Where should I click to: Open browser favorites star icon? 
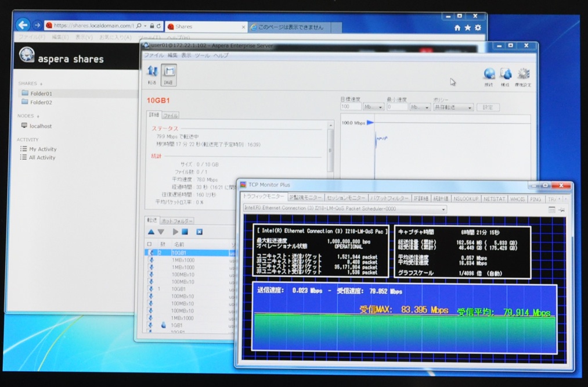tap(468, 28)
